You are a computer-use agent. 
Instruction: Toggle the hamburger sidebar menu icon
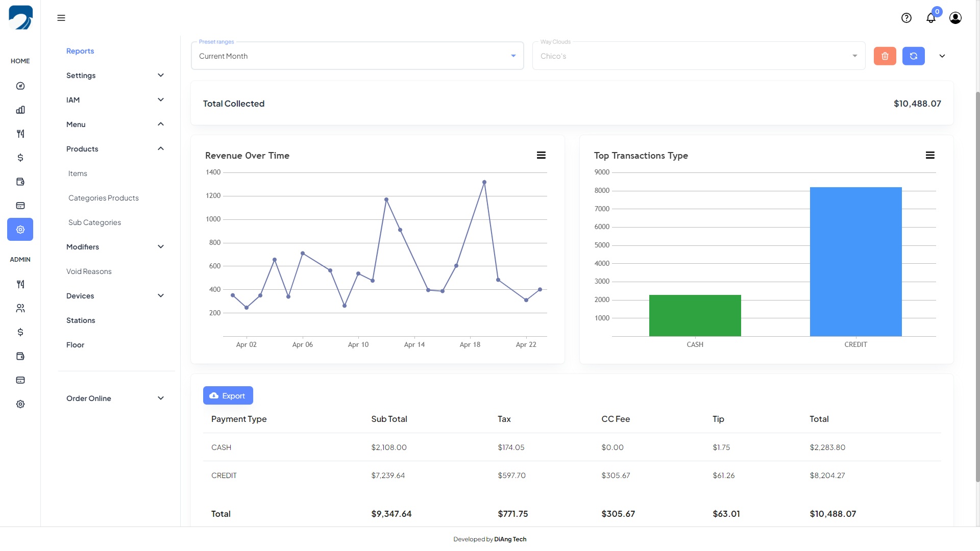pyautogui.click(x=61, y=18)
